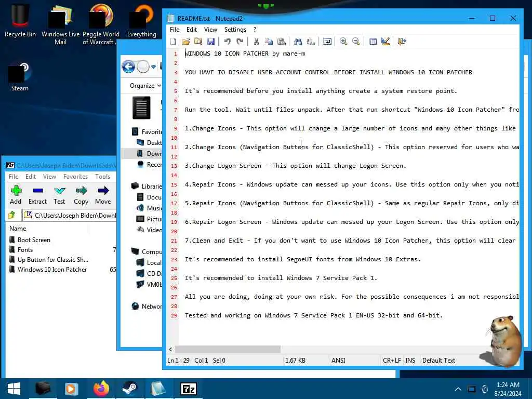Click the Select Scheme icon in Notepad2
Image resolution: width=532 pixels, height=399 pixels.
tap(373, 42)
